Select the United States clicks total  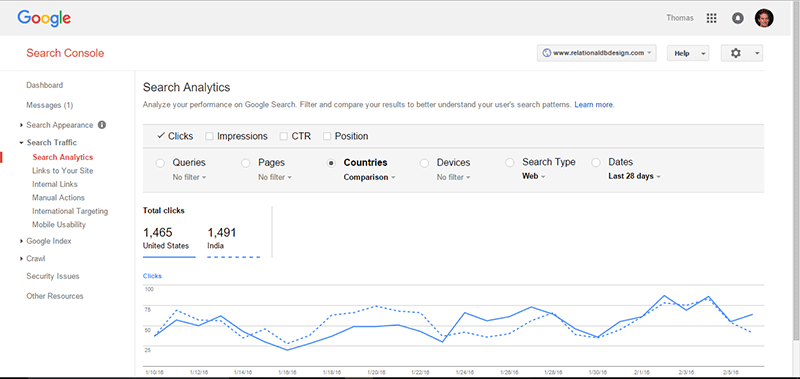pos(169,241)
